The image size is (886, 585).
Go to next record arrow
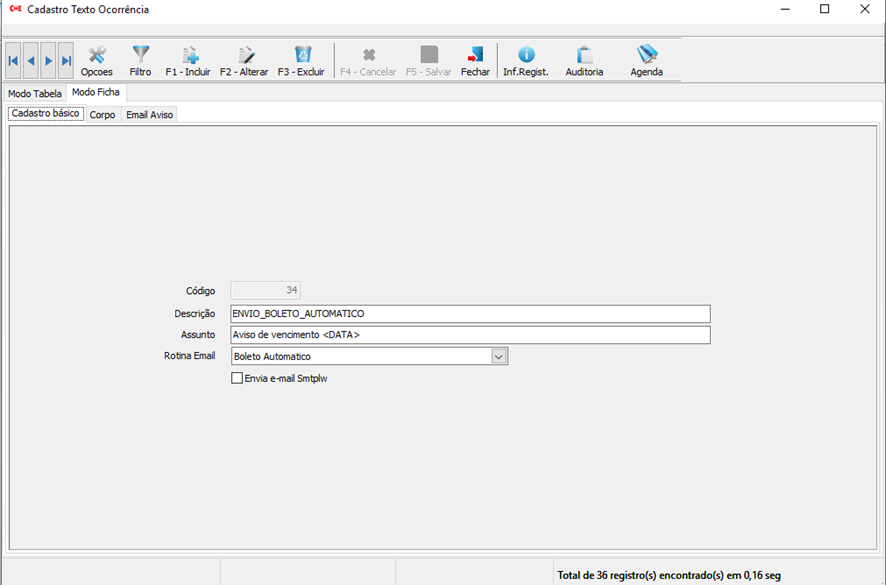click(48, 61)
